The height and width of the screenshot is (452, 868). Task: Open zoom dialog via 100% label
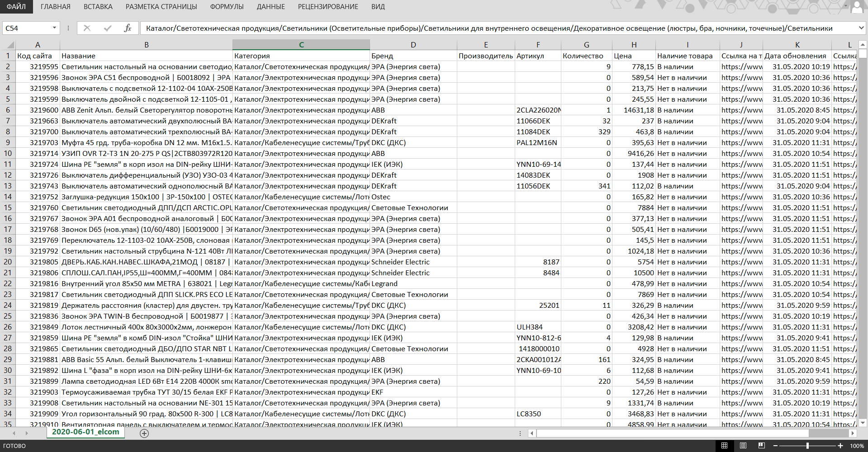point(857,446)
